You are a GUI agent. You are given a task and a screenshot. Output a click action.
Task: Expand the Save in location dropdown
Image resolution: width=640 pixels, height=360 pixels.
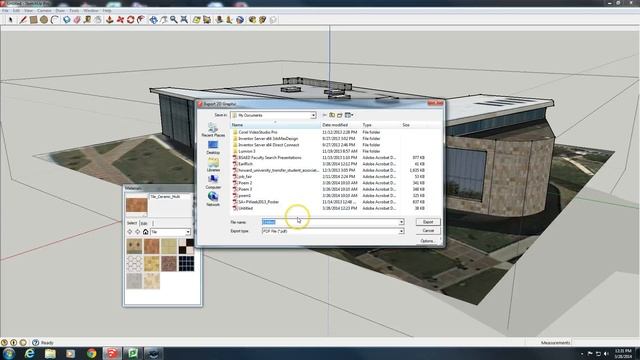(x=313, y=116)
